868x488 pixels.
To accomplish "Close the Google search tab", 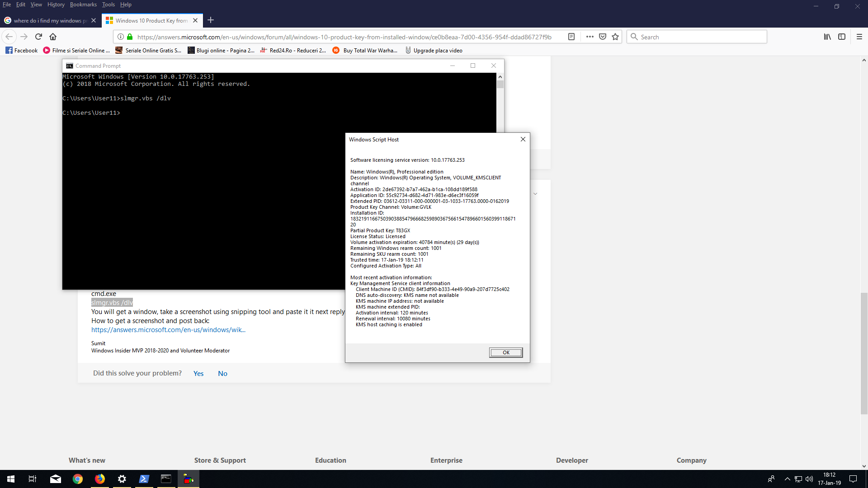I will click(94, 20).
